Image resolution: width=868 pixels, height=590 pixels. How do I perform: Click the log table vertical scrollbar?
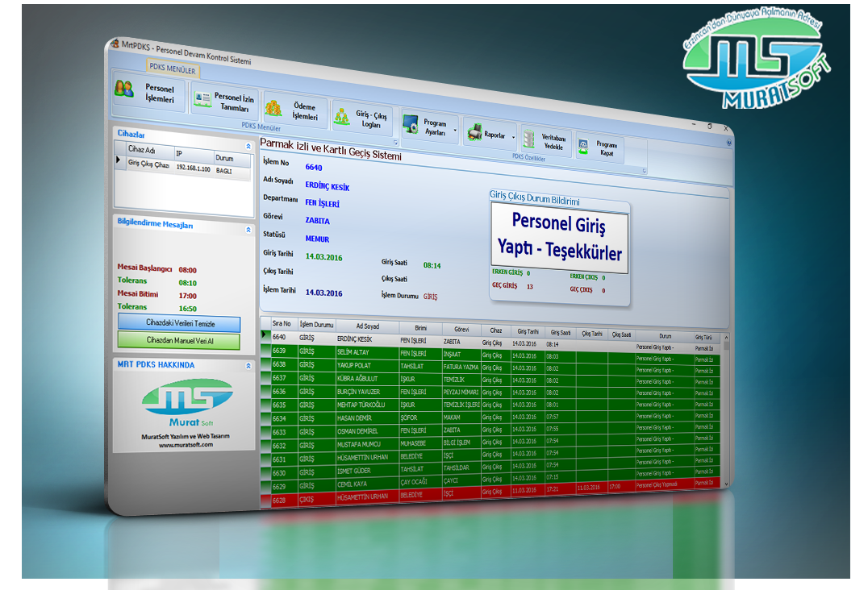(726, 409)
